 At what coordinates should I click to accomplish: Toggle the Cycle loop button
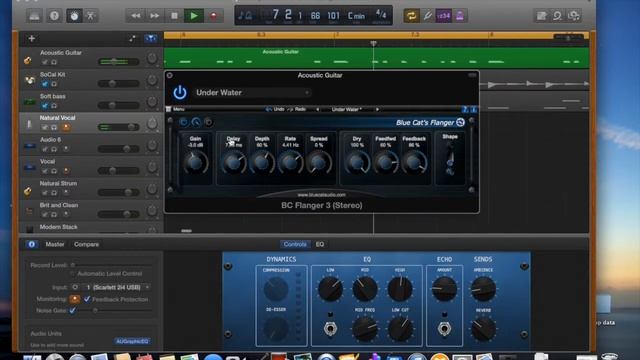[411, 16]
